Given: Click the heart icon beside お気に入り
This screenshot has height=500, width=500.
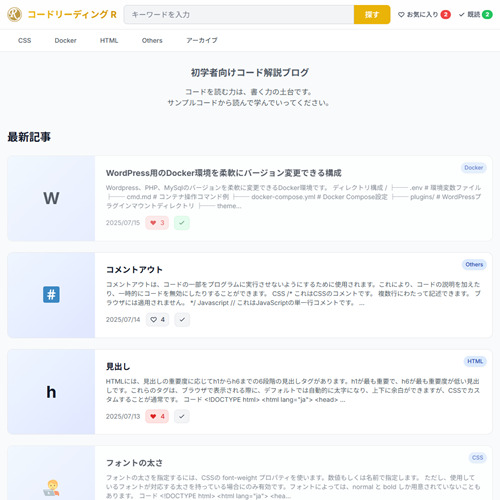Looking at the screenshot, I should click(401, 14).
